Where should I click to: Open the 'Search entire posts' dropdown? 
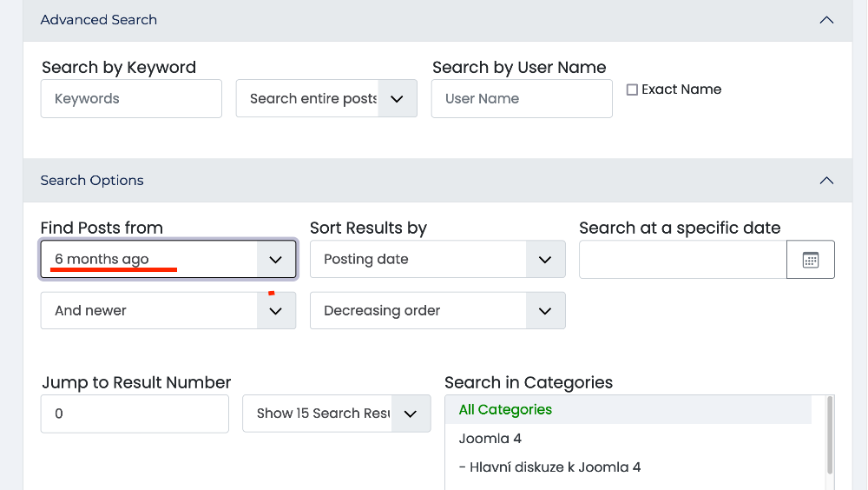pyautogui.click(x=326, y=99)
